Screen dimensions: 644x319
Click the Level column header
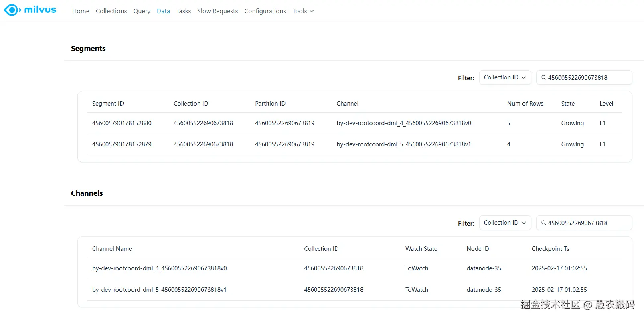coord(606,104)
